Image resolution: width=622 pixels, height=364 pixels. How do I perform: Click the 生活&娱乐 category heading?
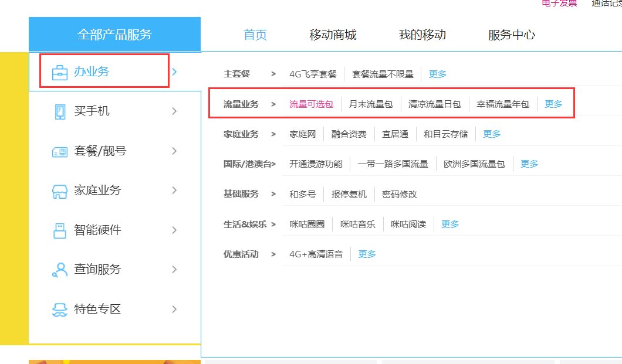[245, 224]
